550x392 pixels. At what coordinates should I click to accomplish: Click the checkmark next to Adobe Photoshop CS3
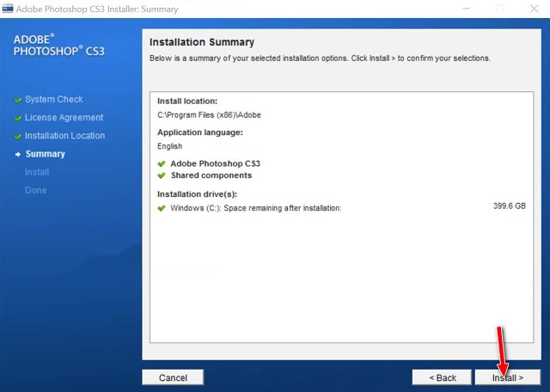162,163
